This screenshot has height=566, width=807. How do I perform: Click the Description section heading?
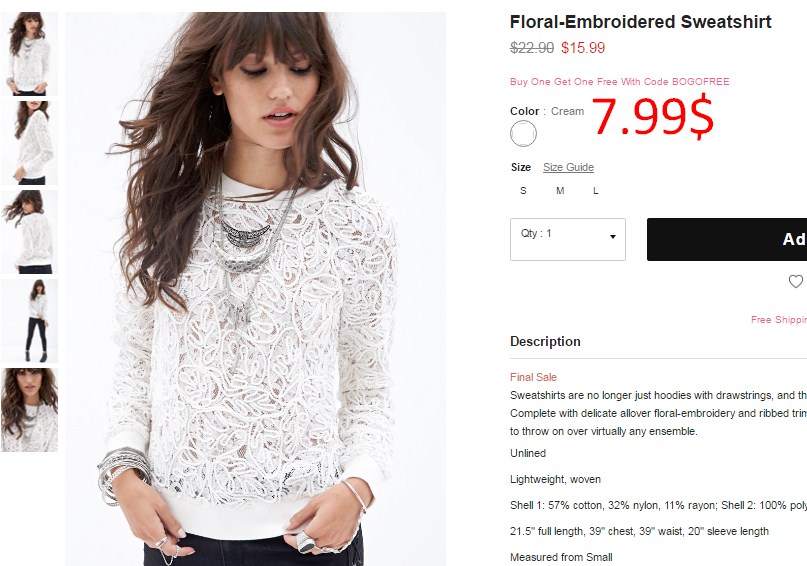pyautogui.click(x=545, y=342)
